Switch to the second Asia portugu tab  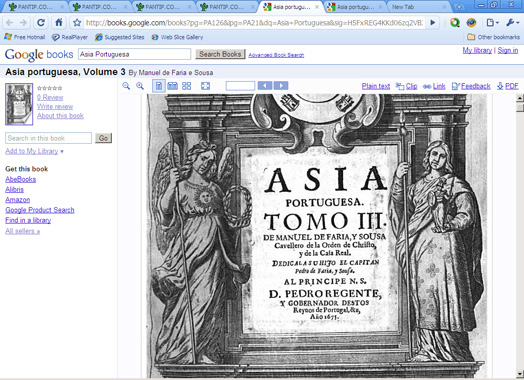coord(355,7)
